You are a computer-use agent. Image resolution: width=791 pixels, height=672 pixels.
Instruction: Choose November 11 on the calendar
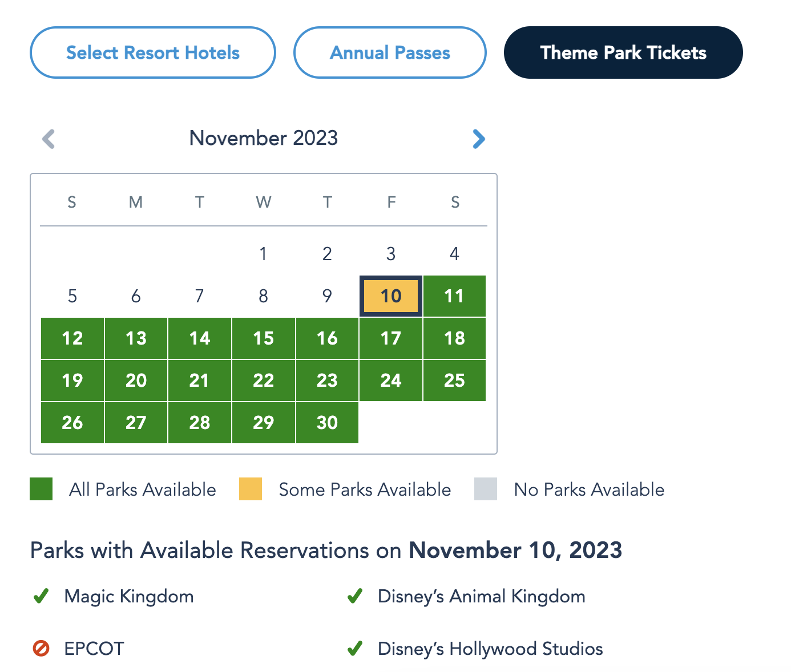pyautogui.click(x=454, y=296)
